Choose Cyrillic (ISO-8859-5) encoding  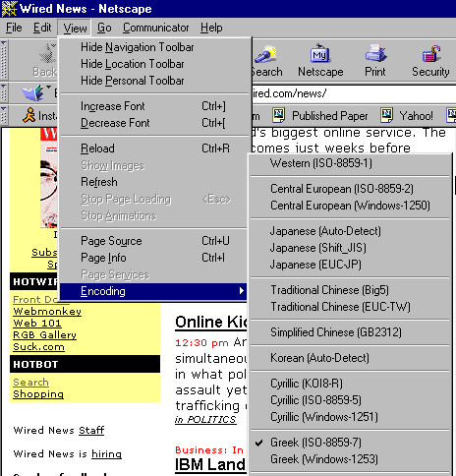pyautogui.click(x=350, y=400)
